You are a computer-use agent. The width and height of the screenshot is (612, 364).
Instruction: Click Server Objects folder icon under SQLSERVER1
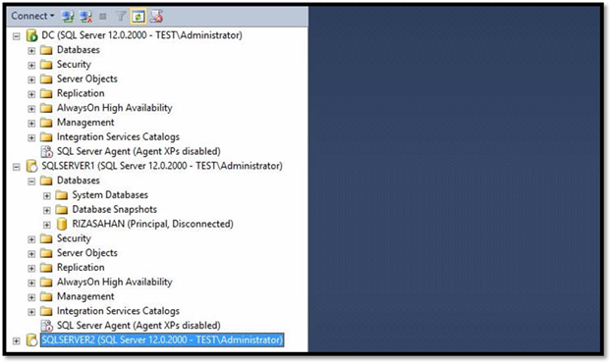(46, 253)
